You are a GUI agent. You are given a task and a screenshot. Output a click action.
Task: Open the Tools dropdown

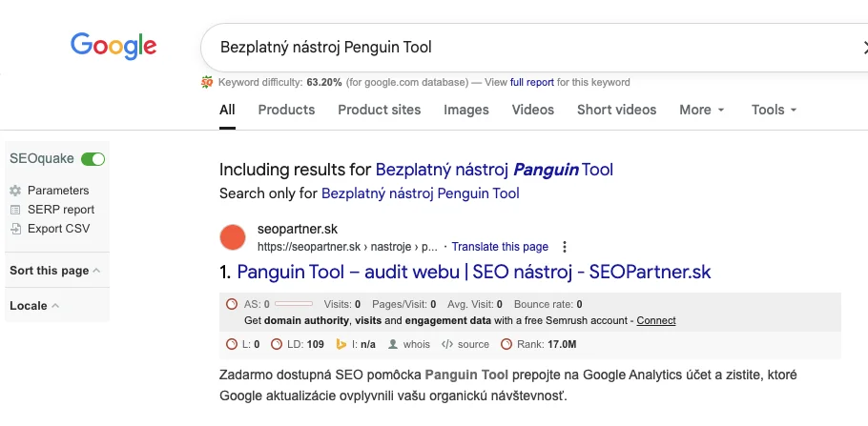point(774,110)
